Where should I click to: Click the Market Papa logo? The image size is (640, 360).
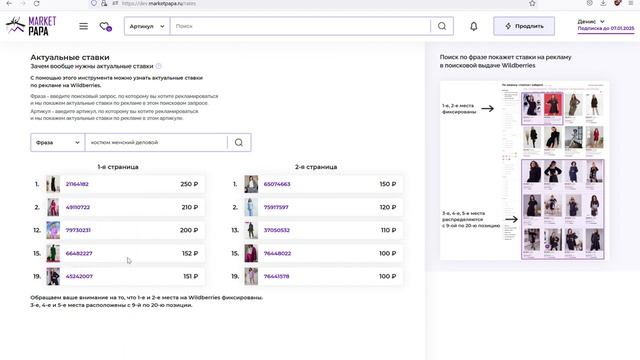click(x=31, y=26)
